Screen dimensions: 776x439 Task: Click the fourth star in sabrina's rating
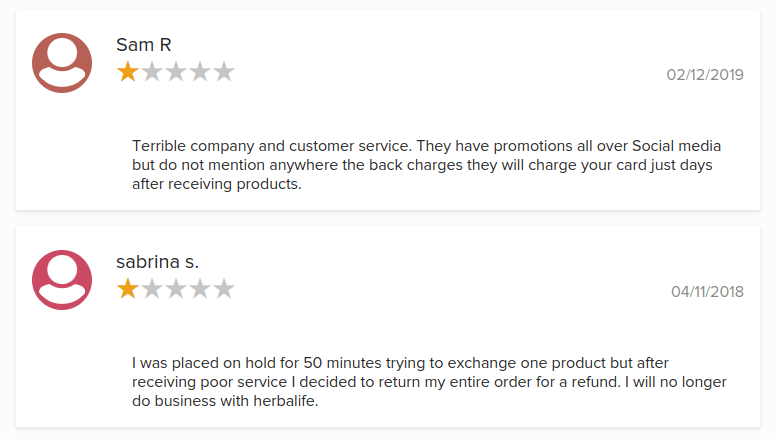click(200, 289)
